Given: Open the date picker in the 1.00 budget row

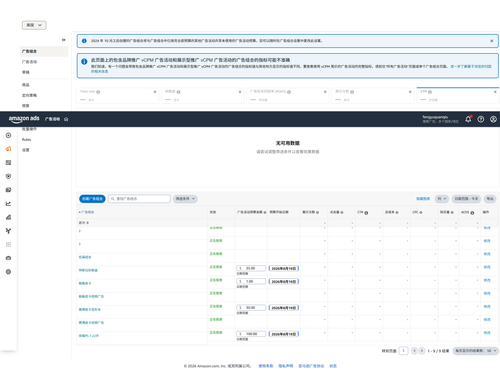Looking at the screenshot, I should pos(284,282).
